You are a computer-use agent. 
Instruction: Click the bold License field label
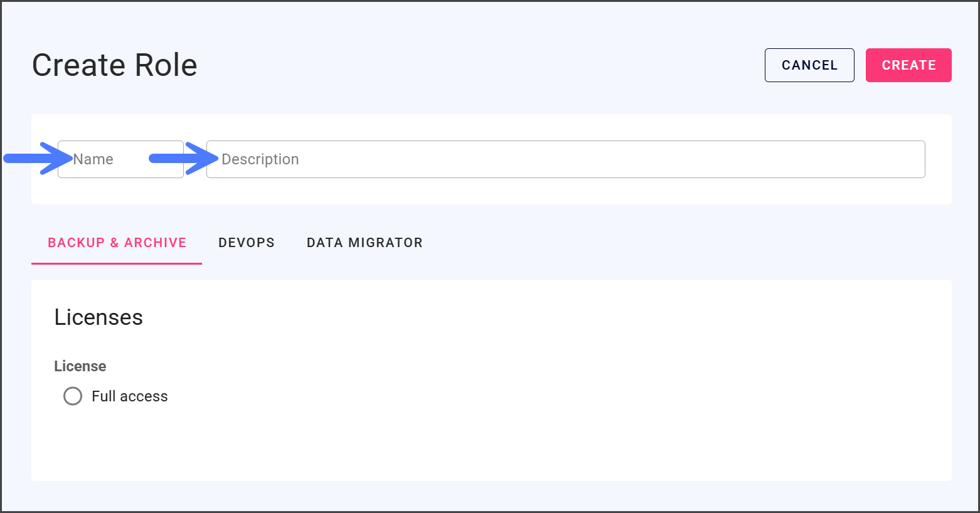80,366
